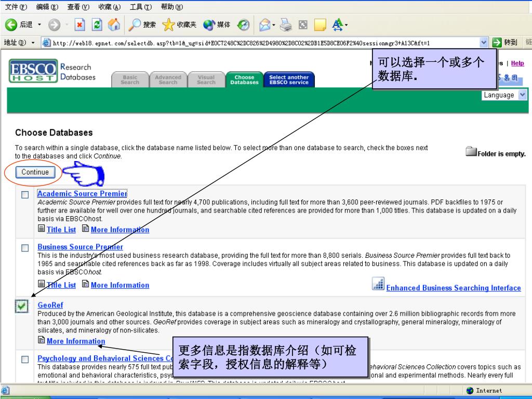This screenshot has width=532, height=399.
Task: Check the Business Source Premier checkbox
Action: [25, 248]
